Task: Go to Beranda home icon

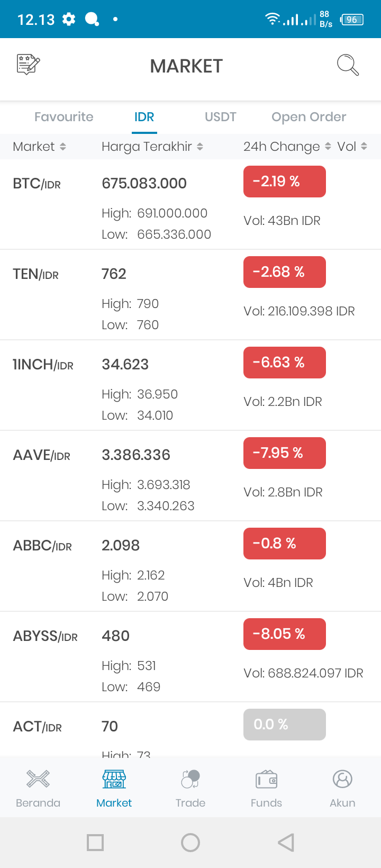Action: coord(38,779)
